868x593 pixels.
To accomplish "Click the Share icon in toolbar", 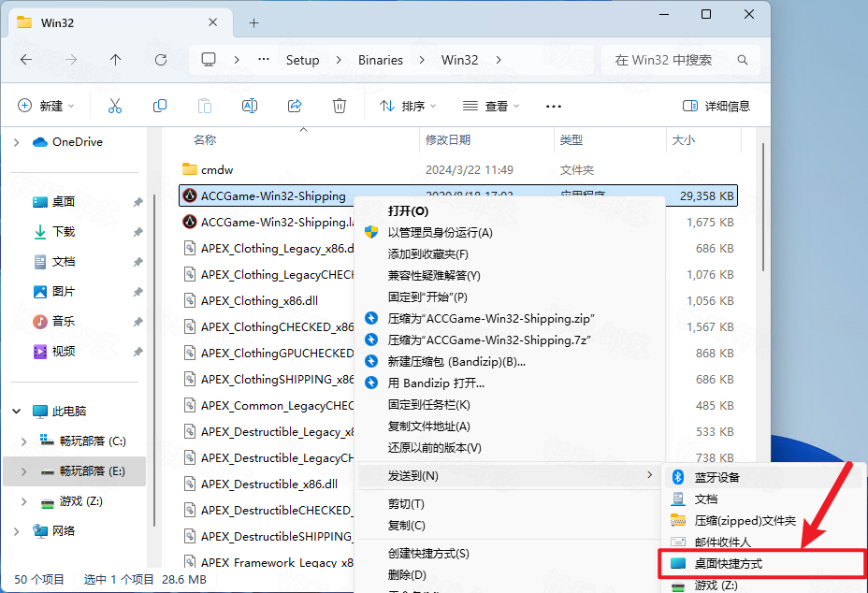I will (295, 106).
